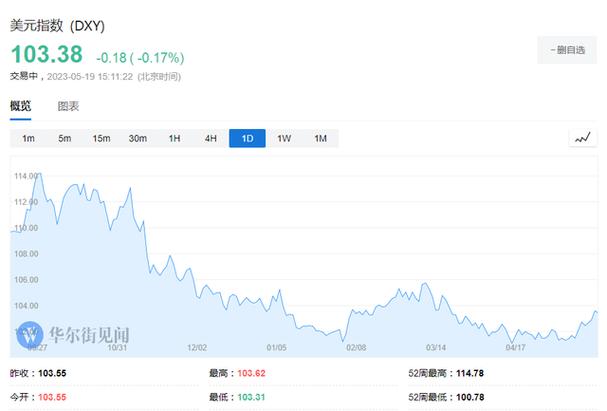Select the 1m timeframe
Image resolution: width=607 pixels, height=411 pixels.
pos(28,139)
